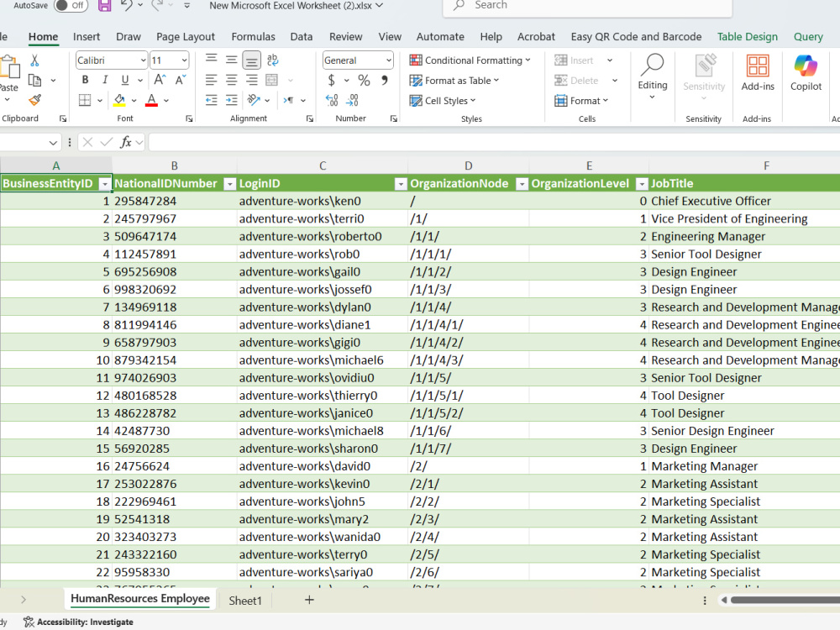Toggle the AutoSave switch

71,5
